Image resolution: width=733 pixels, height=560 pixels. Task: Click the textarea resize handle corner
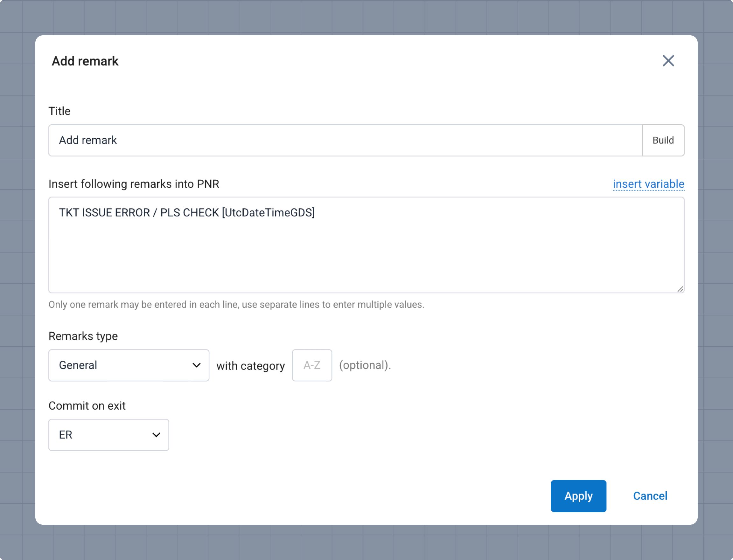click(x=680, y=289)
